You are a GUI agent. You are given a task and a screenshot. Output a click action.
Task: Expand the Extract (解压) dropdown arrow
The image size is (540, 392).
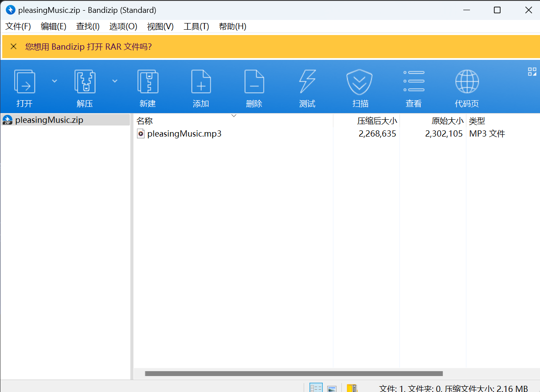[x=115, y=81]
